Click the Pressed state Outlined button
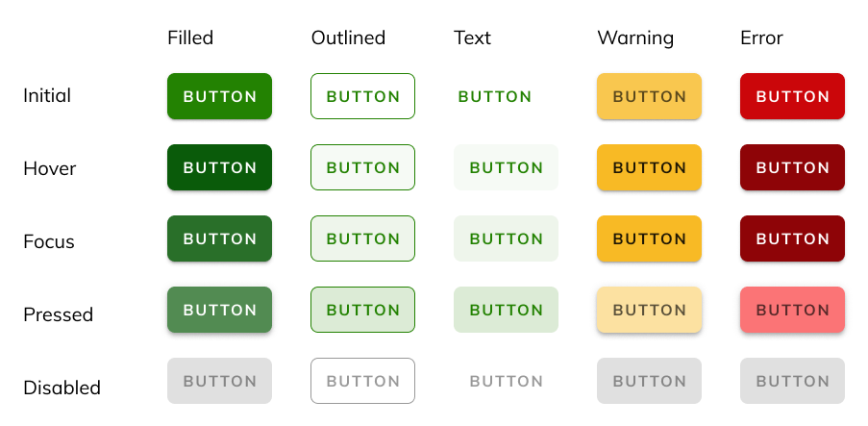Screen dimensions: 868x426 (362, 310)
